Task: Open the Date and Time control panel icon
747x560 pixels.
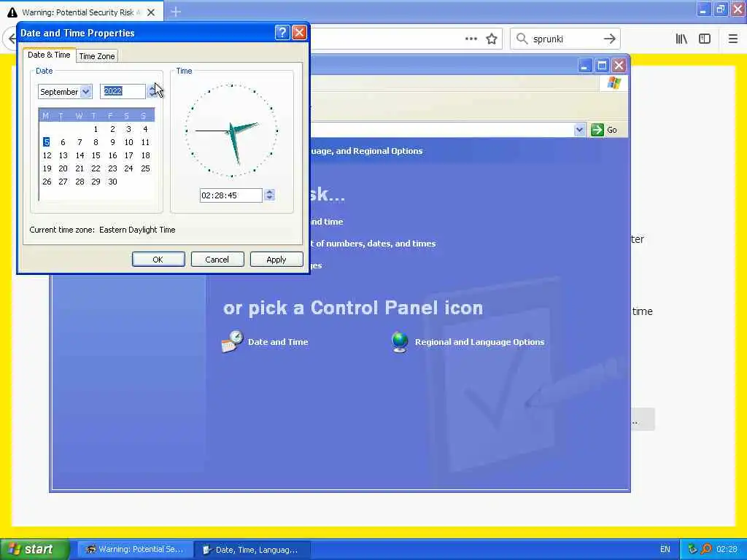Action: click(x=232, y=341)
